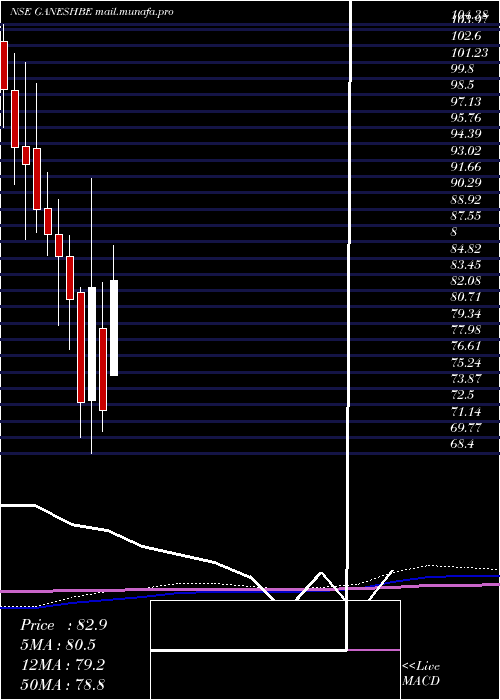
Task: Click the 88.92 price axis label
Action: click(466, 200)
